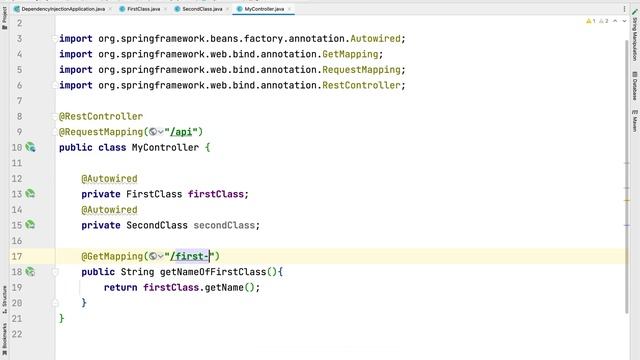Collapse getNameOfFirstClass method at line 18

(56, 272)
